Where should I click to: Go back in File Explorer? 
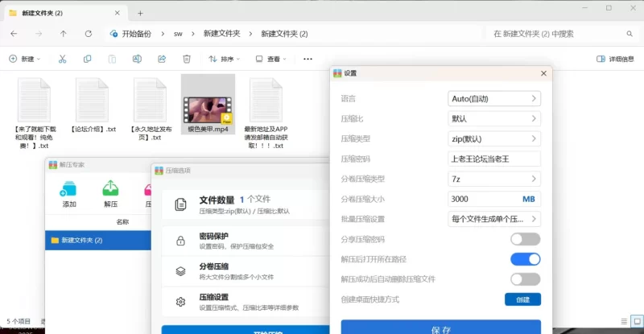[14, 34]
